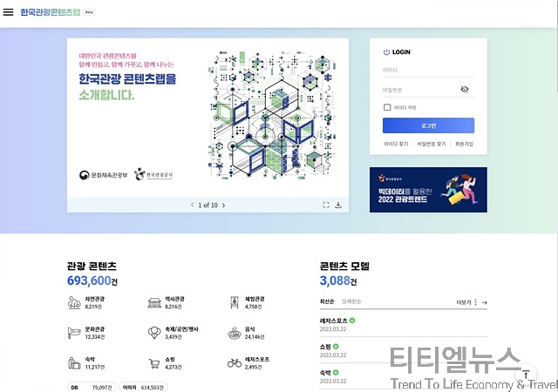Viewport: 558px width, 392px height.
Task: Click the DB 79,097건 pill
Action: click(91, 387)
